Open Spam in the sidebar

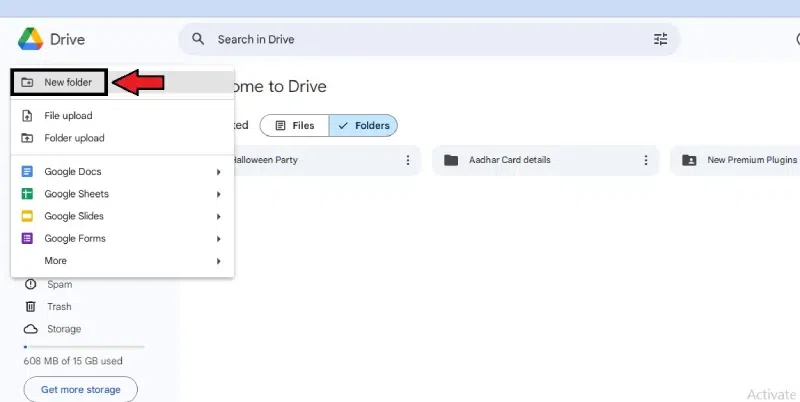tap(60, 284)
